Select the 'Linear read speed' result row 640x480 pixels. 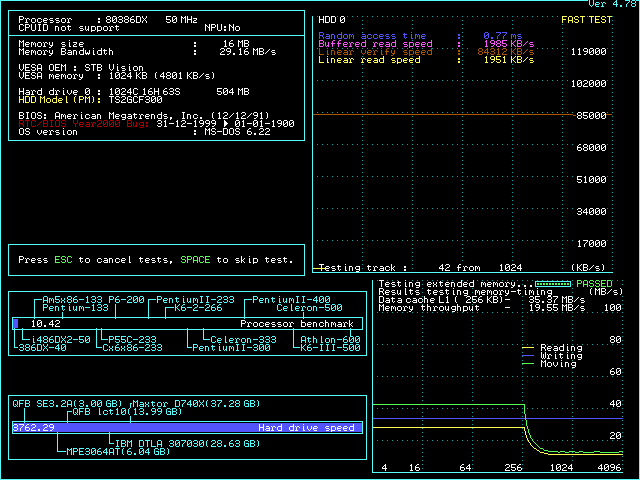pos(426,60)
